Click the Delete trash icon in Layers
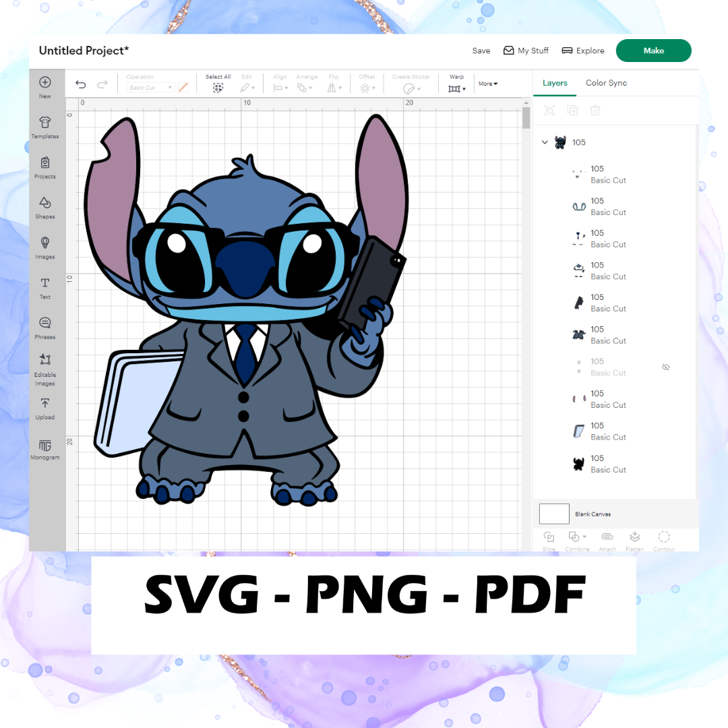The height and width of the screenshot is (728, 728). point(595,110)
